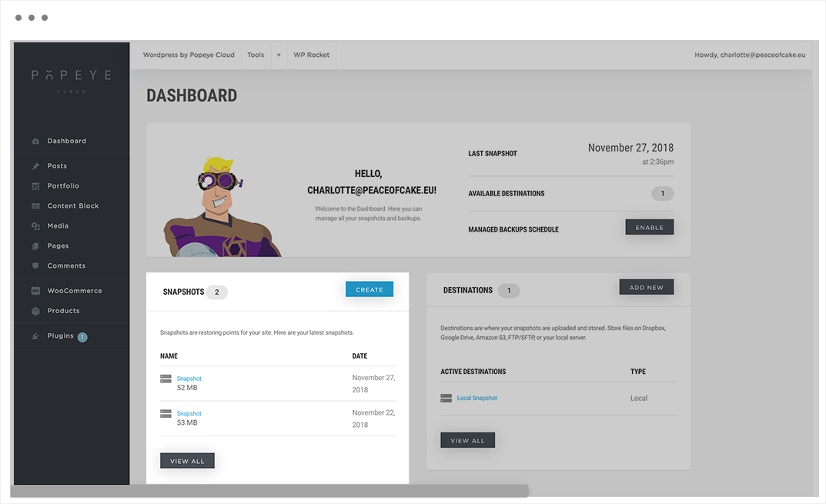Click the Dashboard gauge icon in sidebar
The image size is (826, 504).
36,141
